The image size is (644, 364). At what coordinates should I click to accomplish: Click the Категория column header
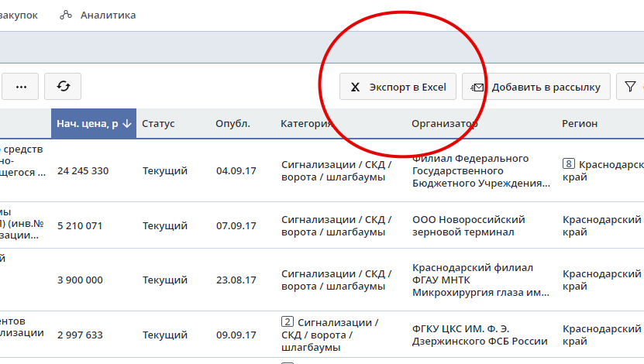click(306, 124)
